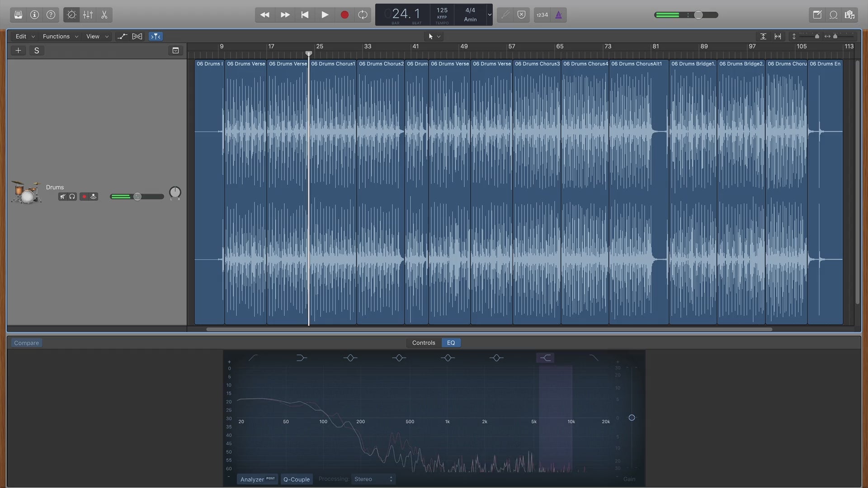868x488 pixels.
Task: Select the EQ tab in lower panel
Action: tap(451, 342)
